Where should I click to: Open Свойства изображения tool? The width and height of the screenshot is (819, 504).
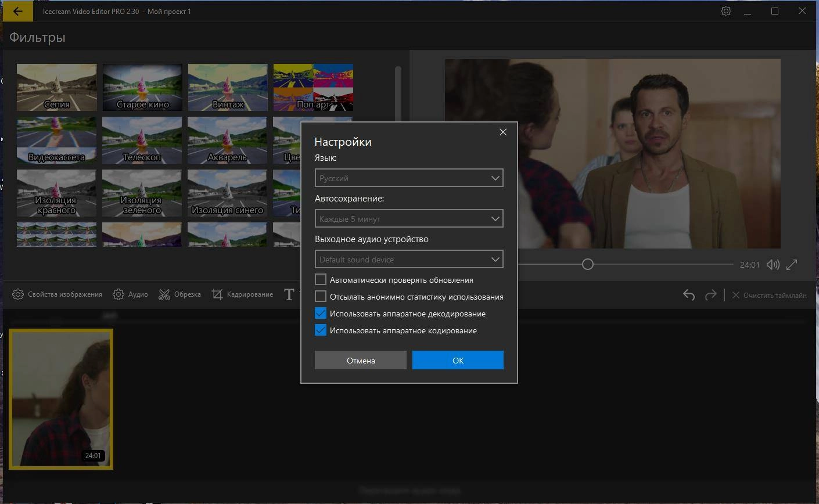tap(57, 294)
